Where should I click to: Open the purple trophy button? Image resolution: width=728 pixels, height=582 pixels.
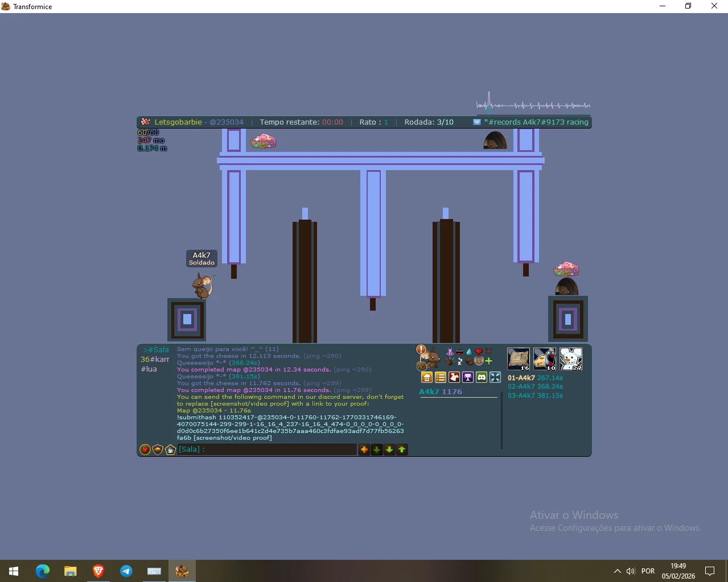468,377
